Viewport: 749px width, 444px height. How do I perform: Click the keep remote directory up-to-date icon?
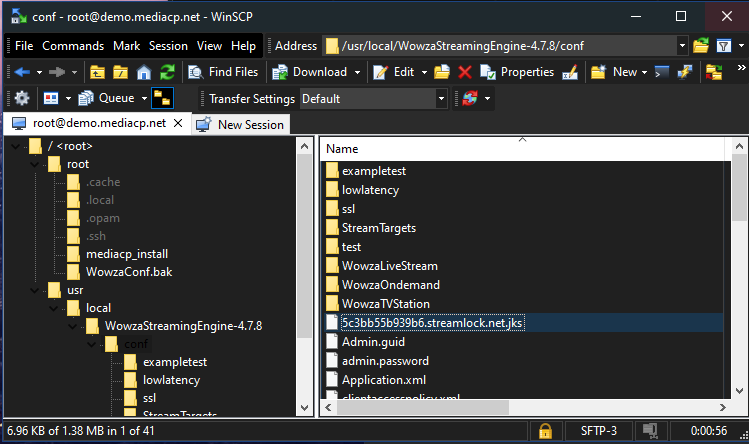click(x=470, y=98)
